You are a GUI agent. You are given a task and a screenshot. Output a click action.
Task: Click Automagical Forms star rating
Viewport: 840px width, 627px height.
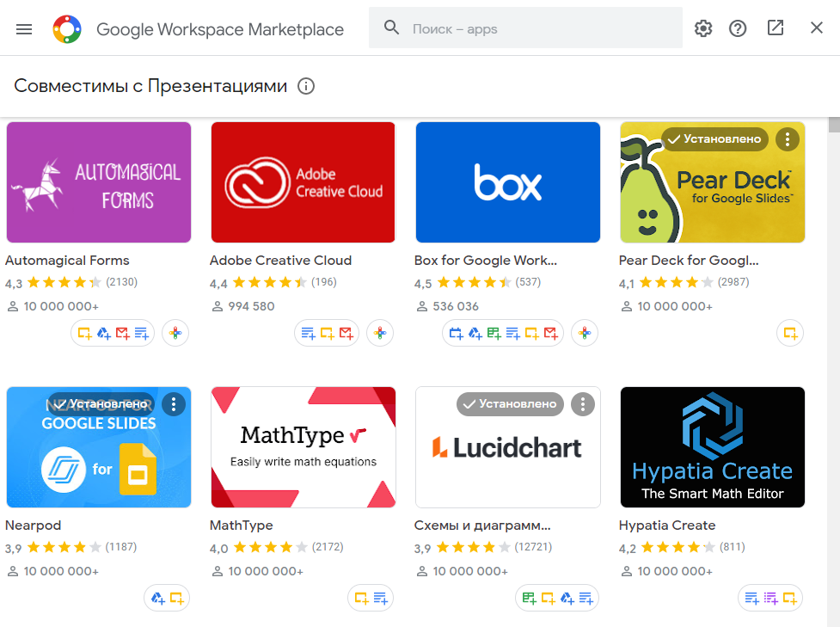click(x=64, y=282)
